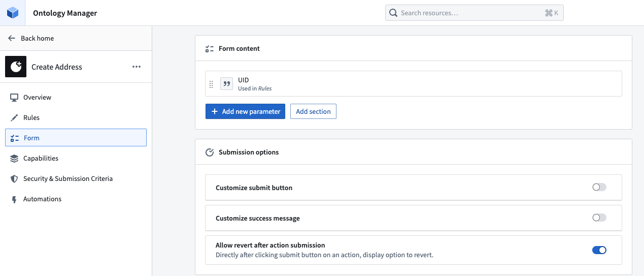644x276 pixels.
Task: Disable Allow revert after action submission toggle
Action: point(599,250)
